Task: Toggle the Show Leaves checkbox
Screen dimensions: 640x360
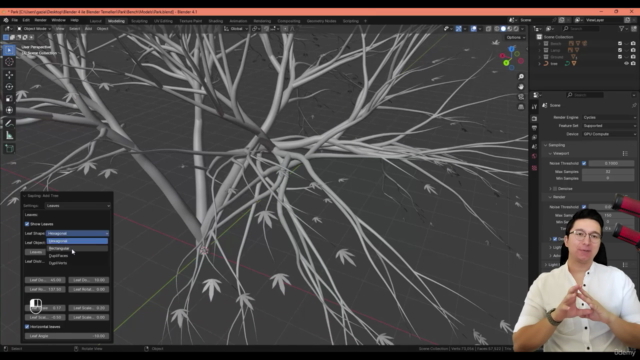Action: (27, 224)
